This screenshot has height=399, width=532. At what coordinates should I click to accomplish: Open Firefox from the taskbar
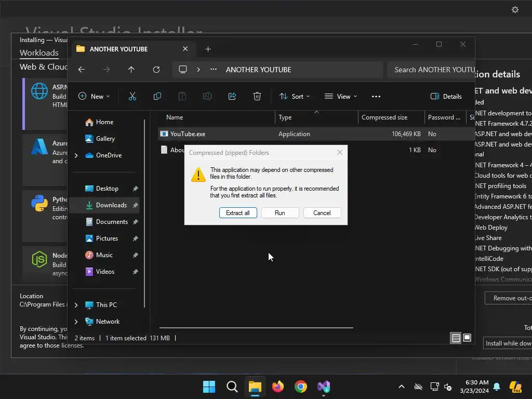(278, 387)
